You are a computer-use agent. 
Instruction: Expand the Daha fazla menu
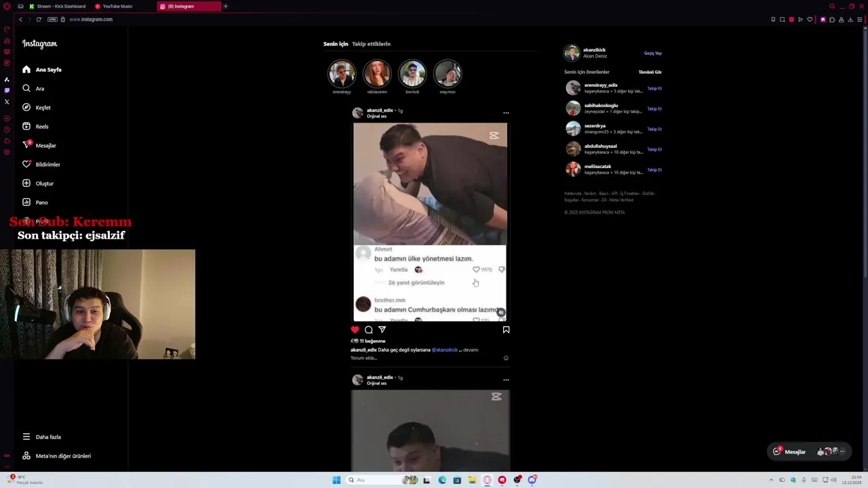pos(42,436)
